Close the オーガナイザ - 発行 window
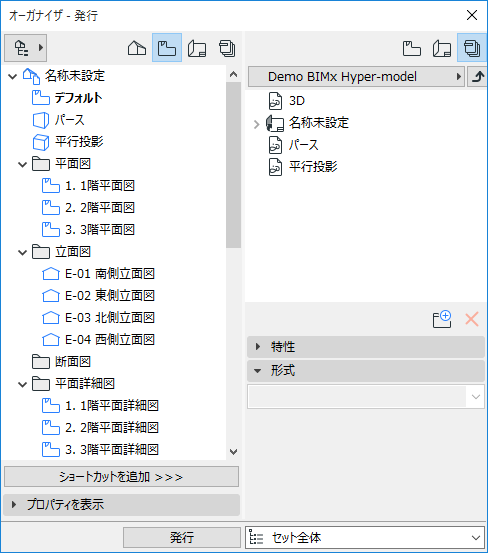This screenshot has width=488, height=553. click(x=472, y=15)
